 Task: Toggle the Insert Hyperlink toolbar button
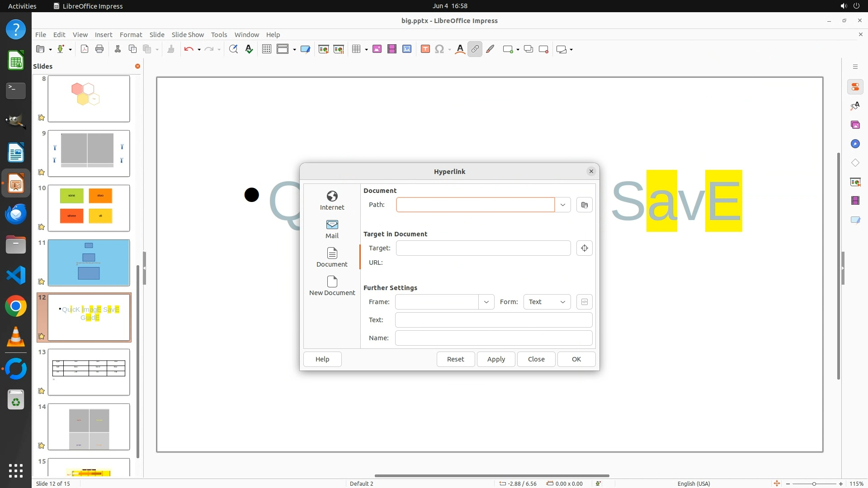click(475, 49)
